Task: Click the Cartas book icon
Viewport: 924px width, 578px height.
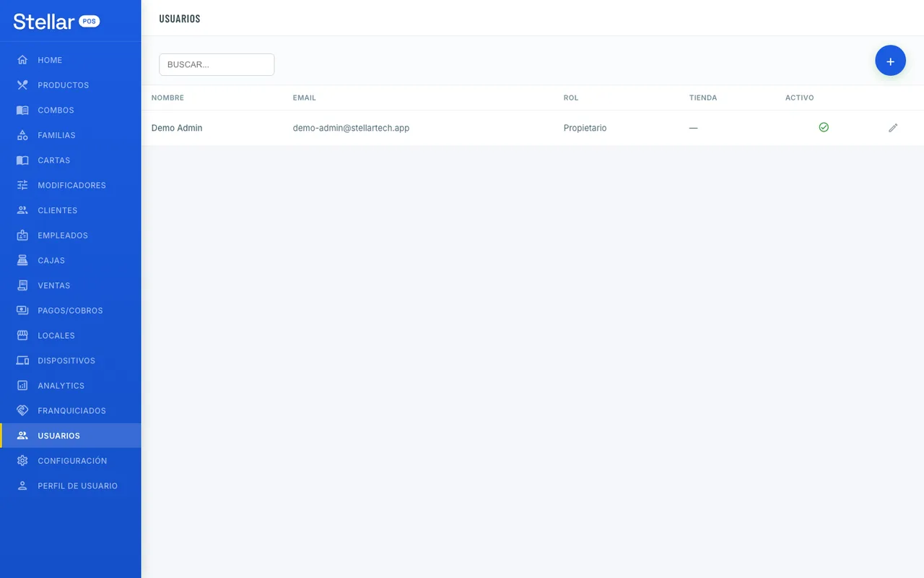Action: [x=22, y=160]
